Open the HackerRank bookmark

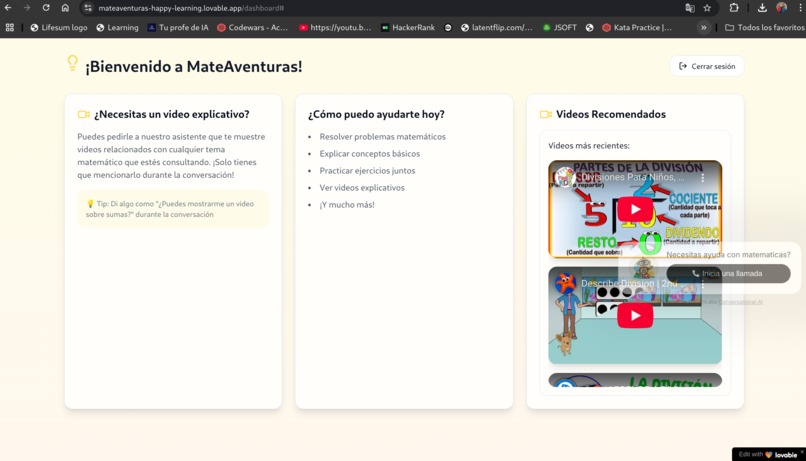point(408,28)
